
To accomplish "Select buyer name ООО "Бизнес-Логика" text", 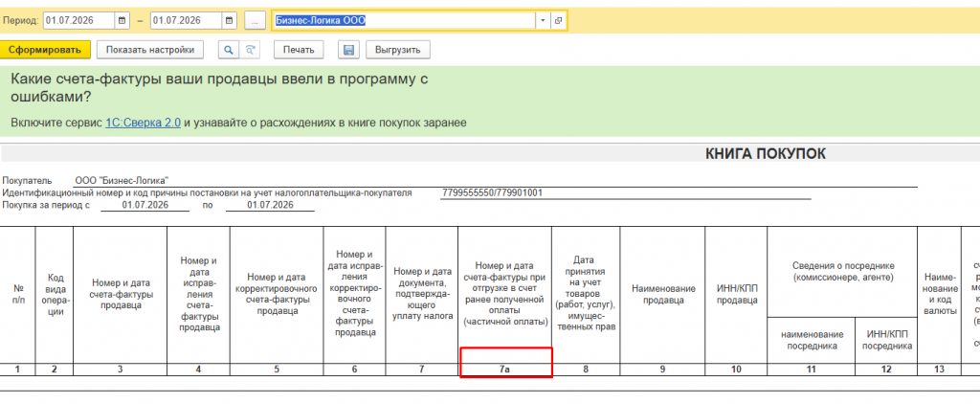I will [122, 181].
